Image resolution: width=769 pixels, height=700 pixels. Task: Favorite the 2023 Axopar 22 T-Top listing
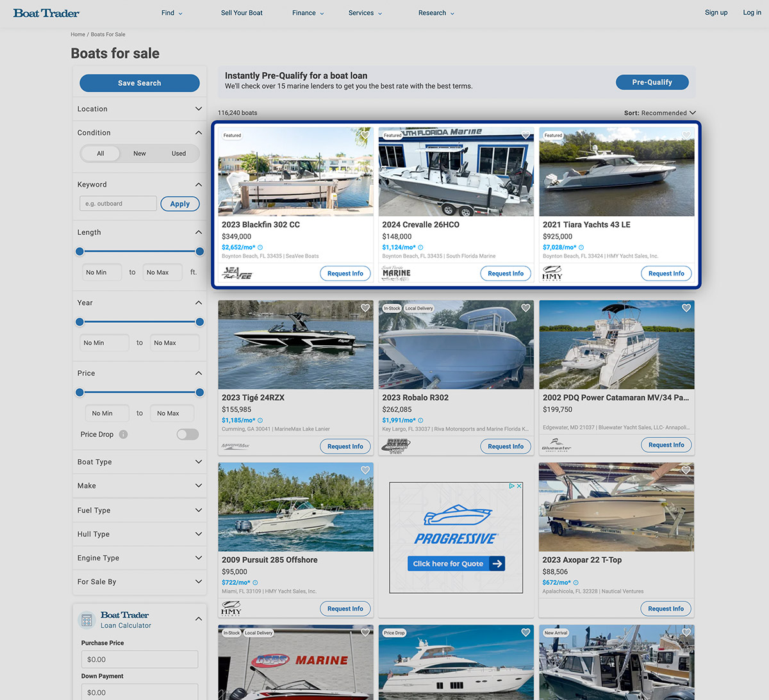[x=686, y=470]
